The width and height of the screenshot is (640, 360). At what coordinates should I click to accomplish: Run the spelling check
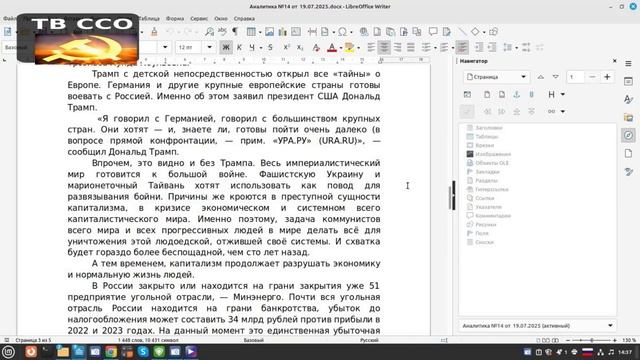222,31
